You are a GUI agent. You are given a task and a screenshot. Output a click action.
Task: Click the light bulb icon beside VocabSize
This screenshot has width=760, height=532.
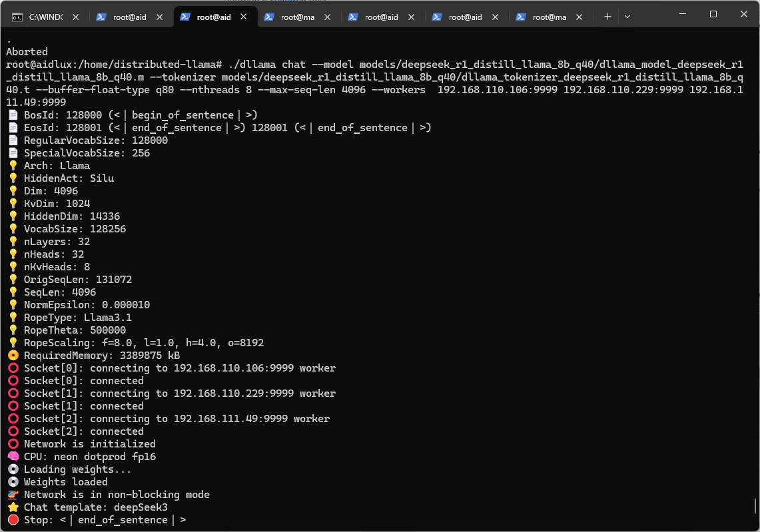13,228
